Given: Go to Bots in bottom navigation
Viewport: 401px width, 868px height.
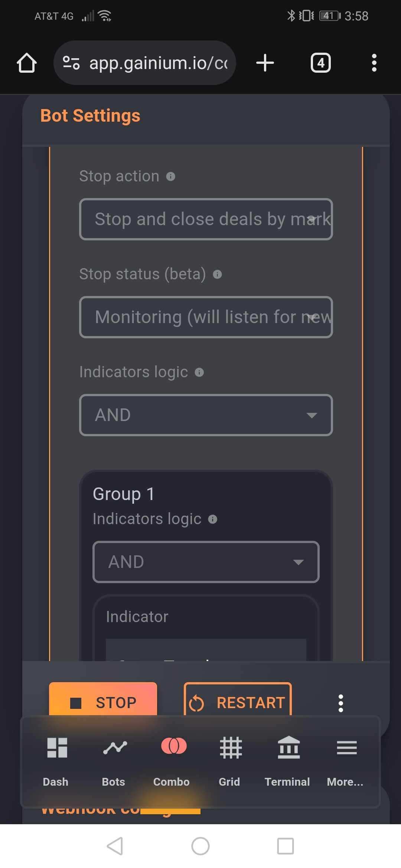Looking at the screenshot, I should click(114, 762).
